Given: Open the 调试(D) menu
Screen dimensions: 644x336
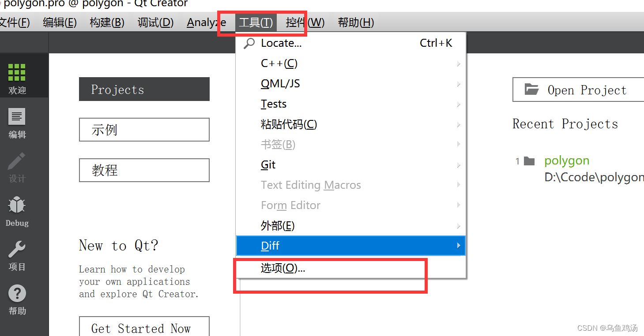Looking at the screenshot, I should click(x=155, y=22).
